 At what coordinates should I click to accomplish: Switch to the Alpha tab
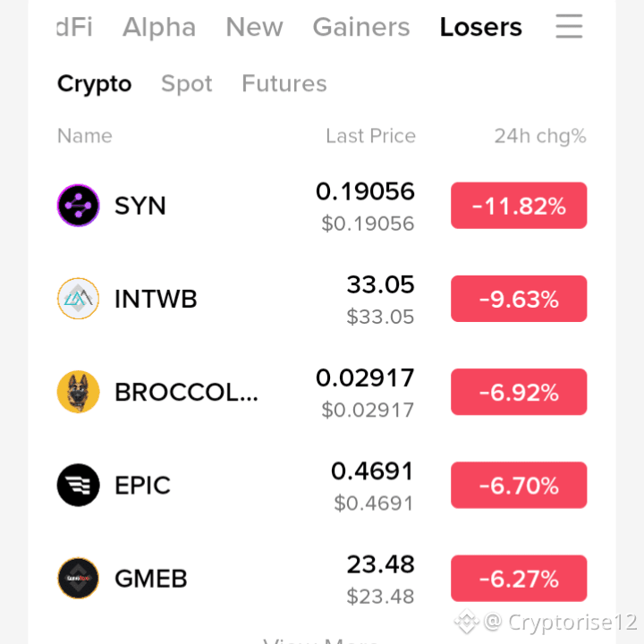coord(159,27)
